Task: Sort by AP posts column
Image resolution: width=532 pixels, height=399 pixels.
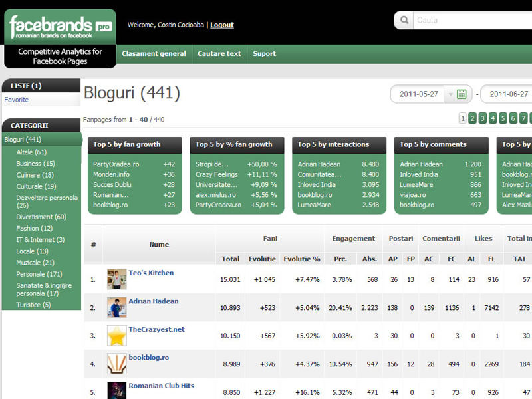Action: pyautogui.click(x=392, y=259)
